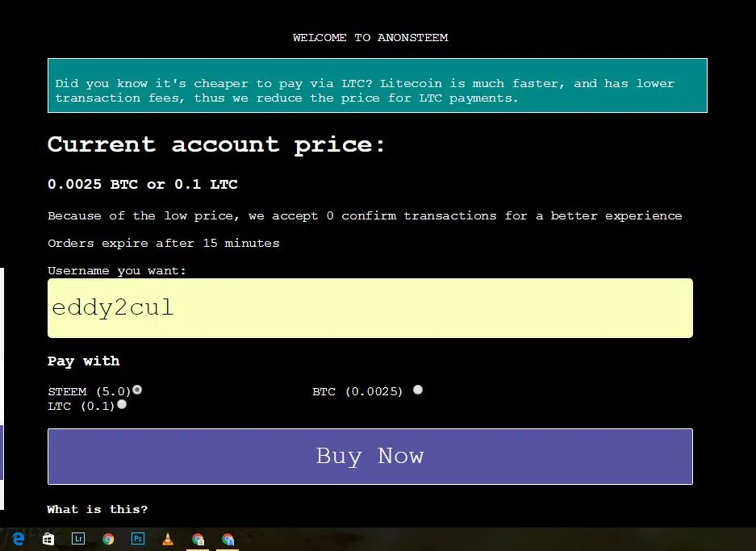Click the '0.0025 BTC or 0.1 LTC' price text

coord(143,184)
